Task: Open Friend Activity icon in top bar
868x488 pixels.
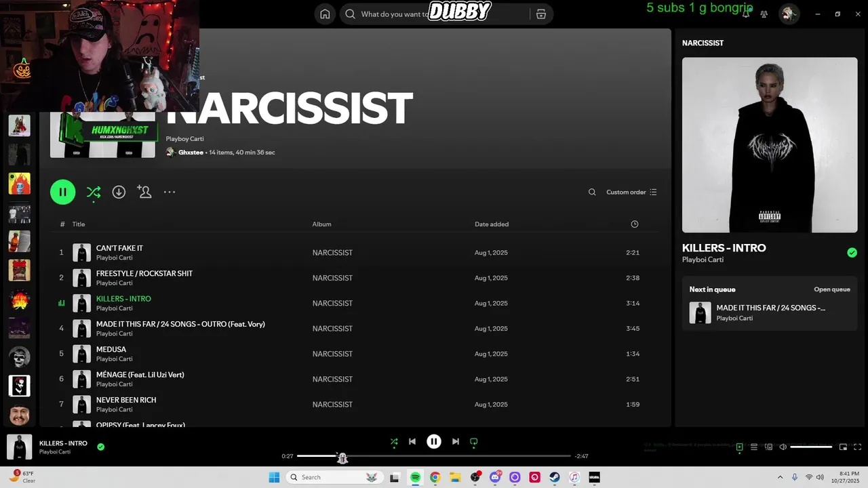Action: [764, 14]
